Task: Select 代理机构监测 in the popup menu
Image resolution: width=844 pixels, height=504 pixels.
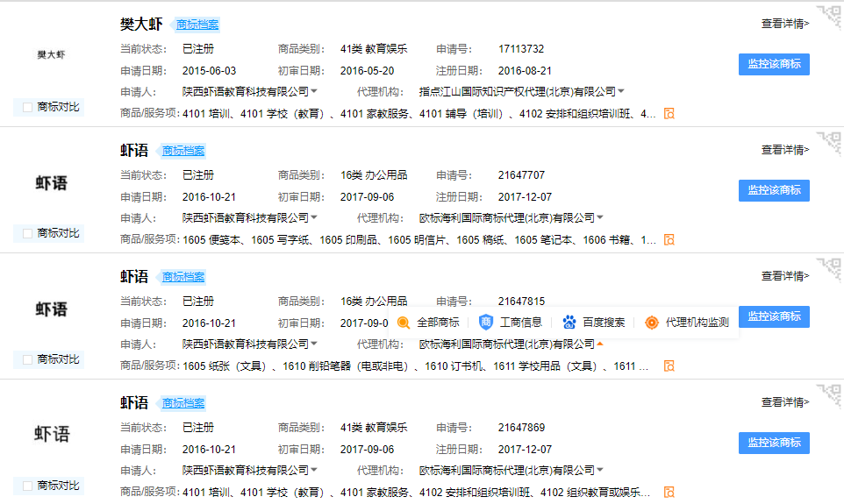Action: (x=697, y=323)
